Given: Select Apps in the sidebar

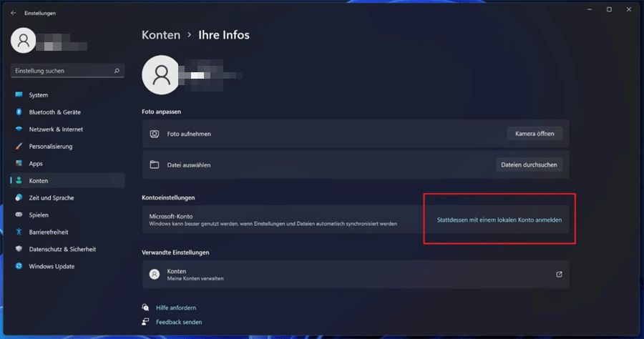Looking at the screenshot, I should click(67, 163).
